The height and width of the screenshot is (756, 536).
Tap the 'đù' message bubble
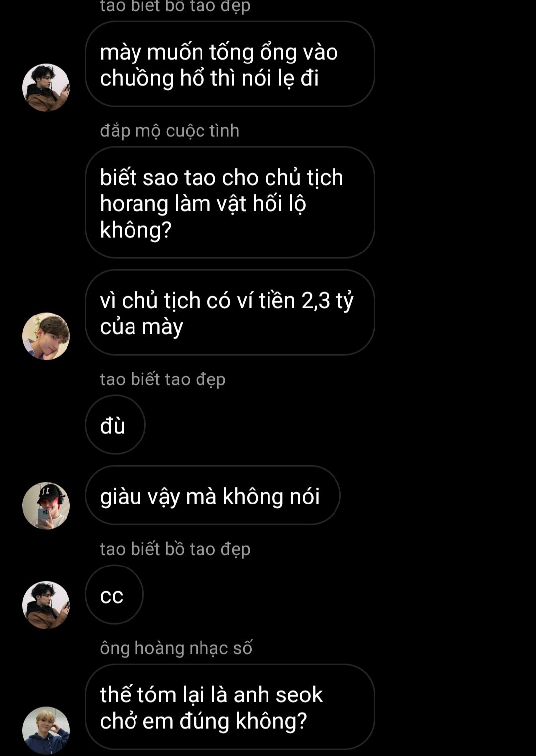click(115, 425)
